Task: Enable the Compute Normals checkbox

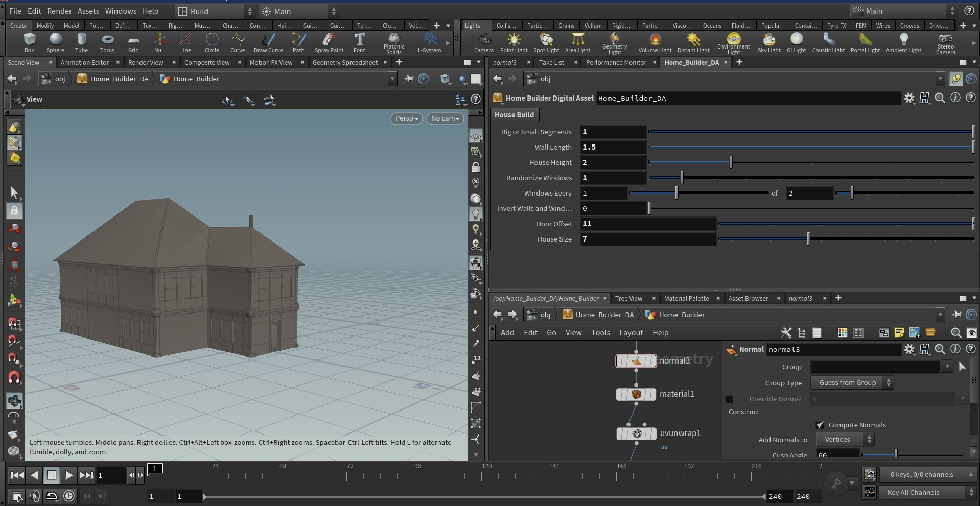Action: click(821, 424)
